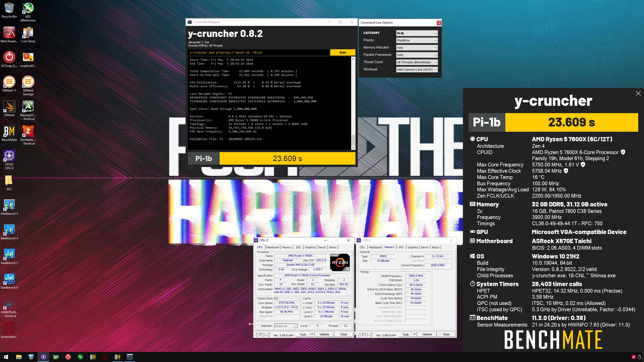Open the Geekbench 5 desktop icon
This screenshot has width=644, height=362.
(9, 256)
